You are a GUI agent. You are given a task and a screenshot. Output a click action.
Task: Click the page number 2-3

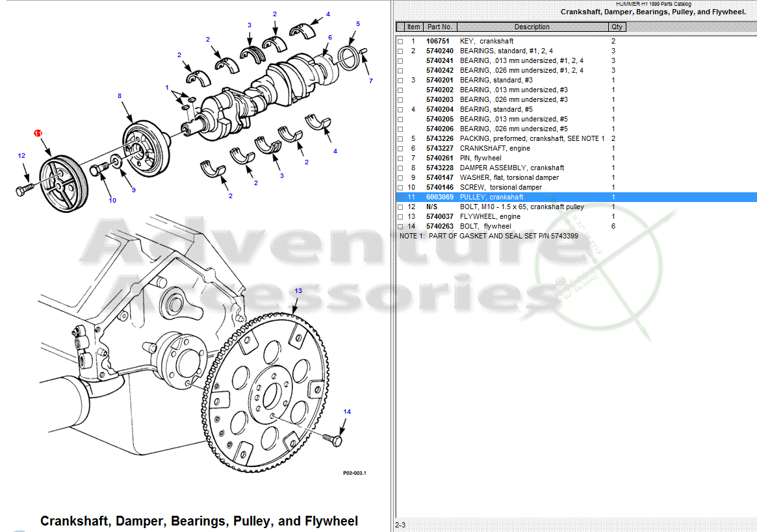click(x=400, y=525)
